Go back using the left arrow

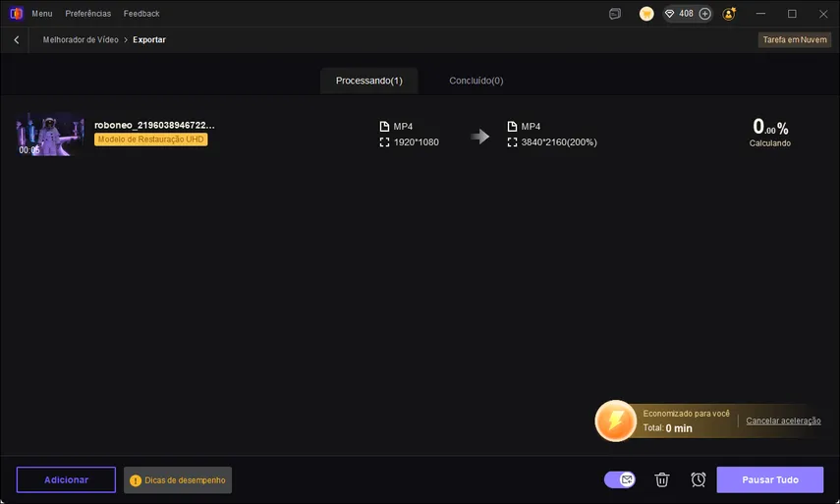(x=17, y=40)
